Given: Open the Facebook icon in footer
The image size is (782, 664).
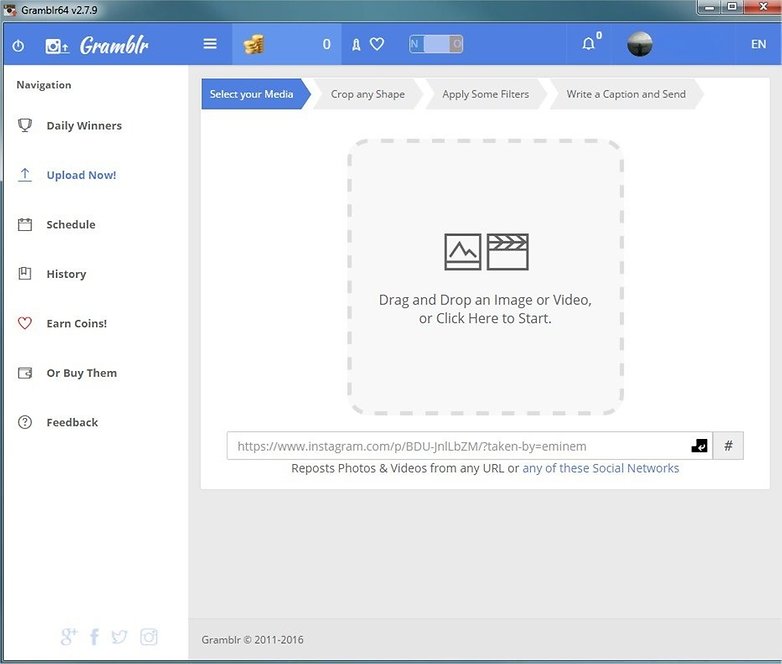Looking at the screenshot, I should 94,637.
